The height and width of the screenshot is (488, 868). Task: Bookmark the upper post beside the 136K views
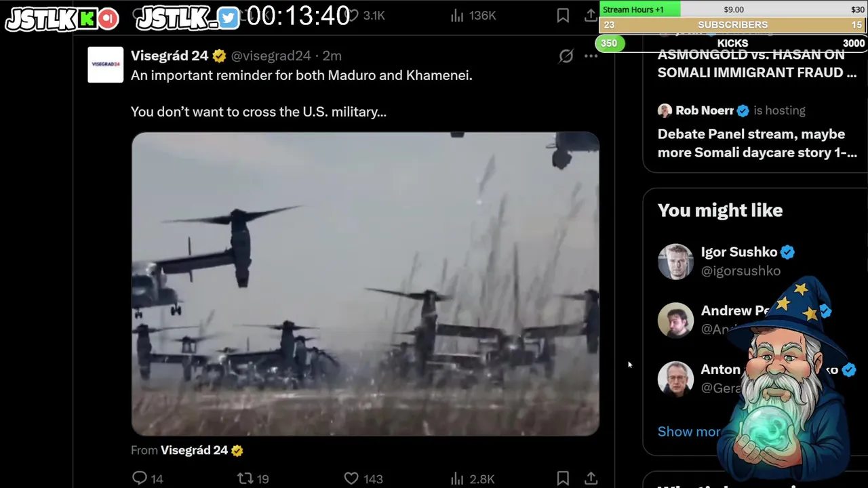point(563,15)
